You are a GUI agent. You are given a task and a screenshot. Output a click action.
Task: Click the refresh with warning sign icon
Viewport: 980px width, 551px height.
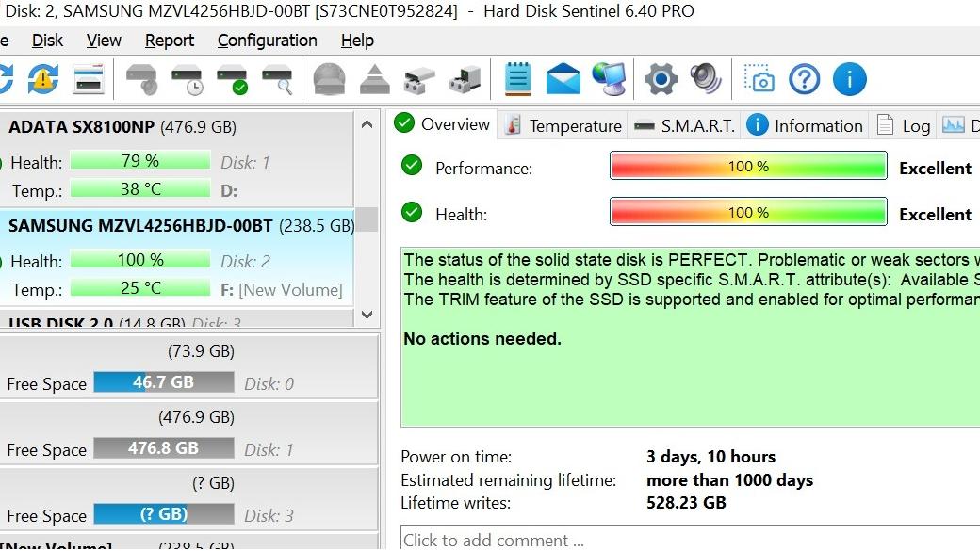click(43, 79)
